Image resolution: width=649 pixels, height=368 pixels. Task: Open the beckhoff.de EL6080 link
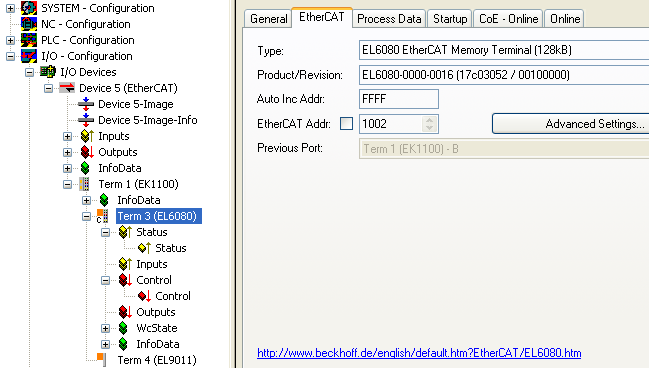pyautogui.click(x=419, y=353)
